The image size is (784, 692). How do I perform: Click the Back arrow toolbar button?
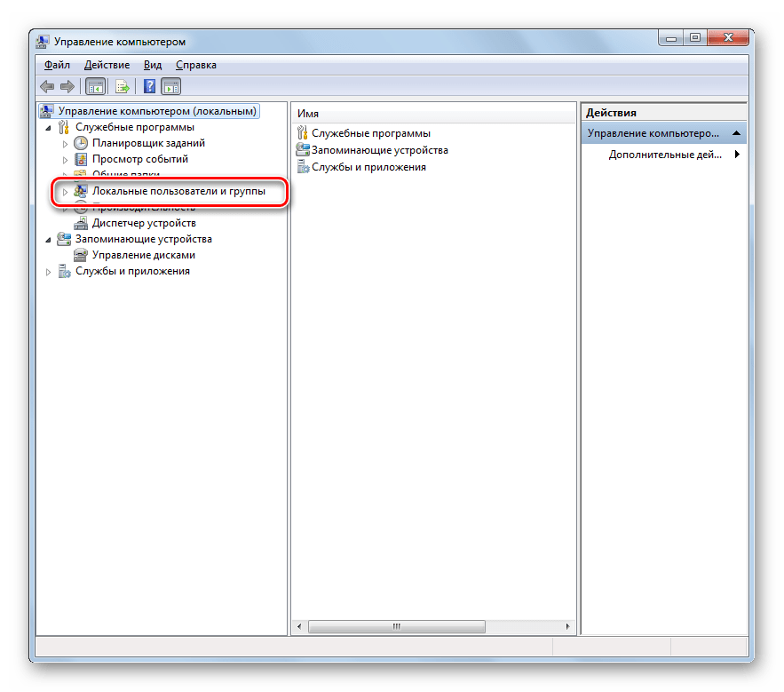pyautogui.click(x=47, y=86)
